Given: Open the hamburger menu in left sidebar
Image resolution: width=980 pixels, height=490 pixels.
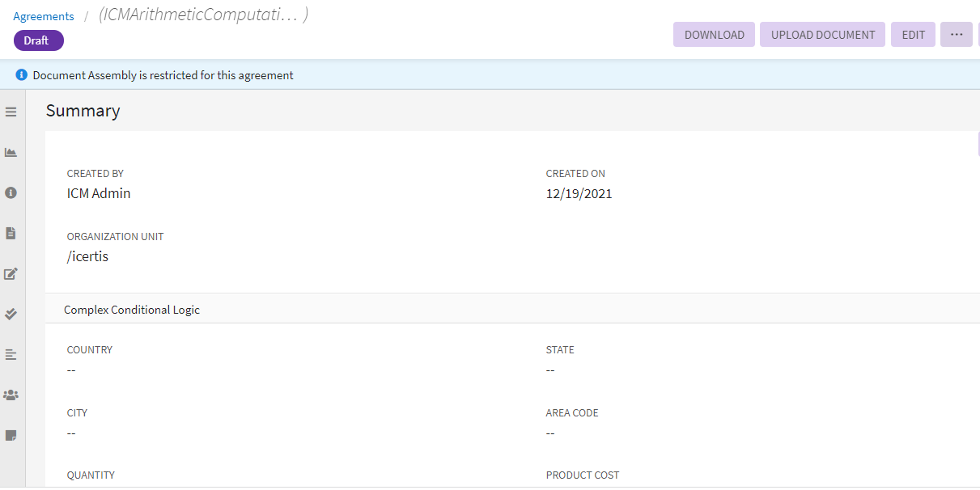Looking at the screenshot, I should (11, 112).
